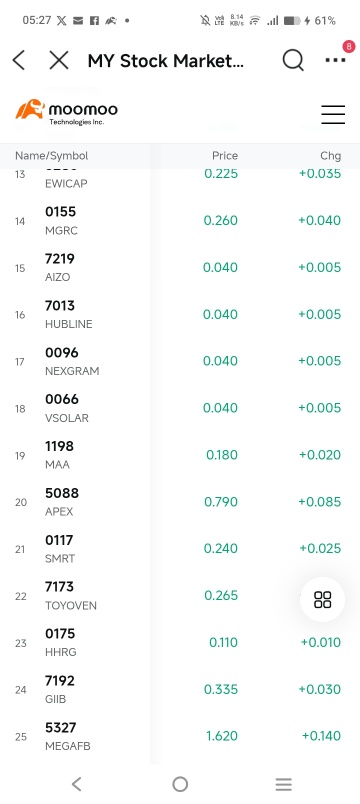Tap the floating four-squares grid button
Screen dimensions: 360x804
[x=323, y=599]
